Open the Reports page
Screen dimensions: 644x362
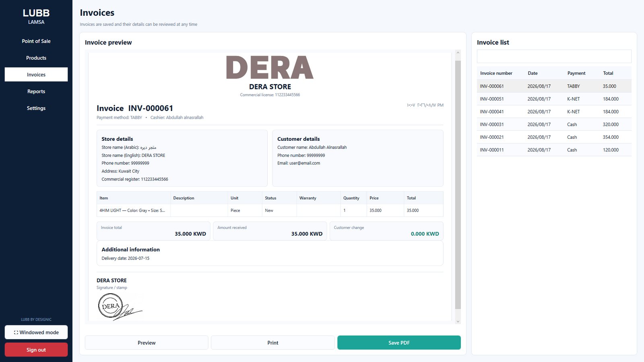click(36, 91)
